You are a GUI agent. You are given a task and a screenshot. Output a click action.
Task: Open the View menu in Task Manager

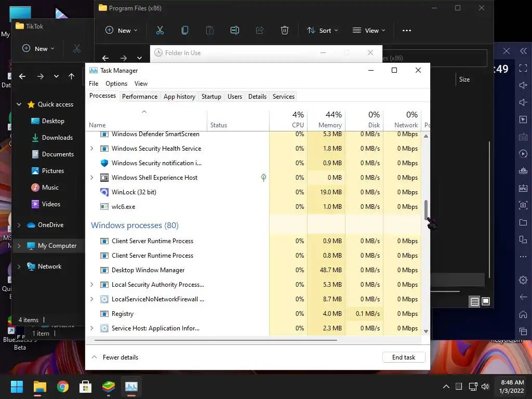click(141, 84)
